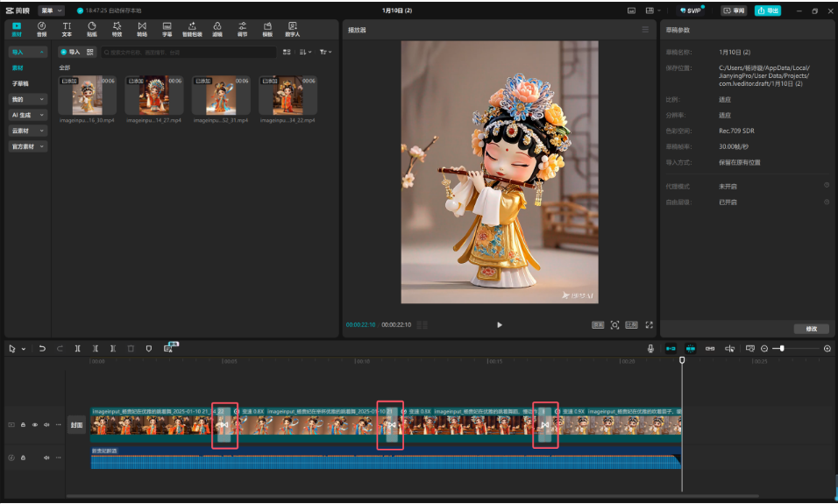Toggle main track magnet snapping
The image size is (838, 504).
(x=671, y=349)
